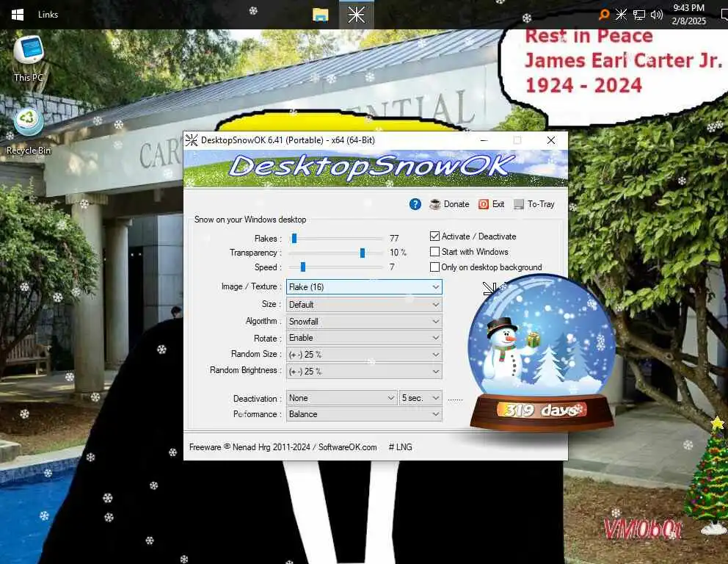Open the Algorithm dropdown set to Snowfall
This screenshot has height=564, width=728.
tap(364, 321)
